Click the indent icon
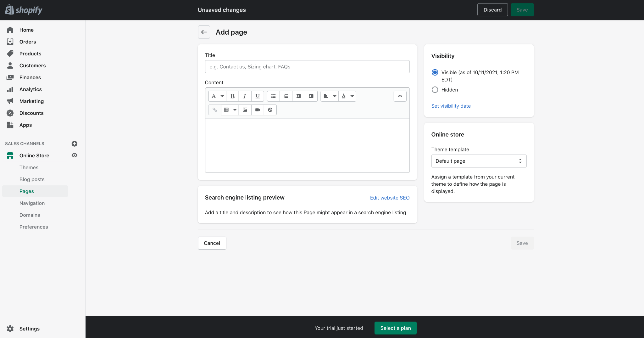This screenshot has width=644, height=338. tap(311, 96)
